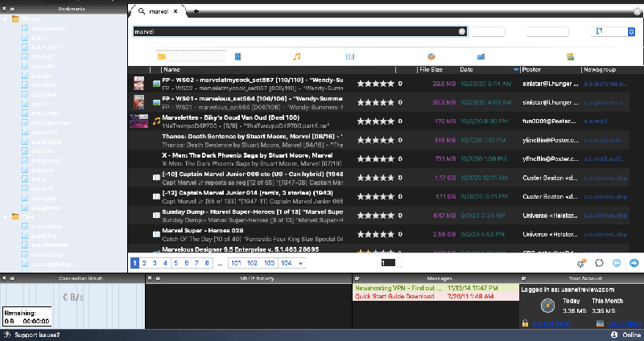Toggle Date column sort direction arrow
The width and height of the screenshot is (644, 341).
coord(516,70)
